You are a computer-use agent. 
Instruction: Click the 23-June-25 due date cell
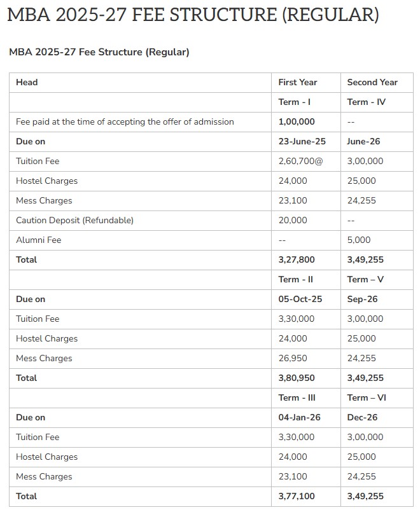click(302, 141)
